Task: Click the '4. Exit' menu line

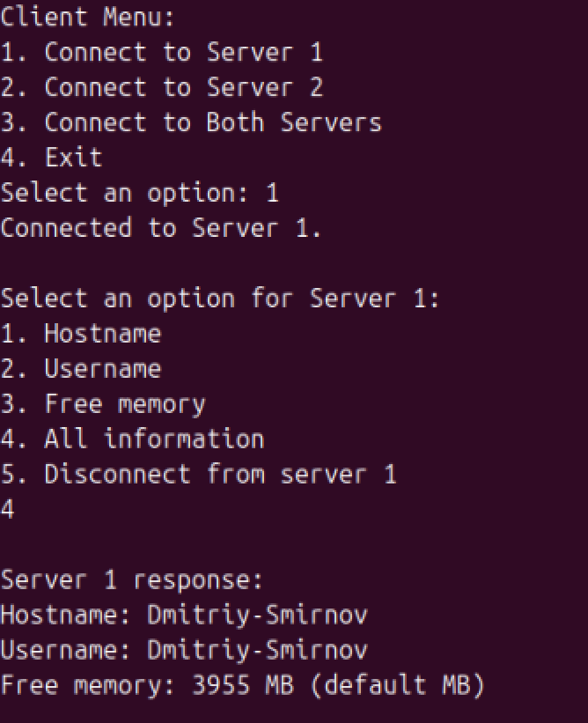Action: [x=51, y=158]
